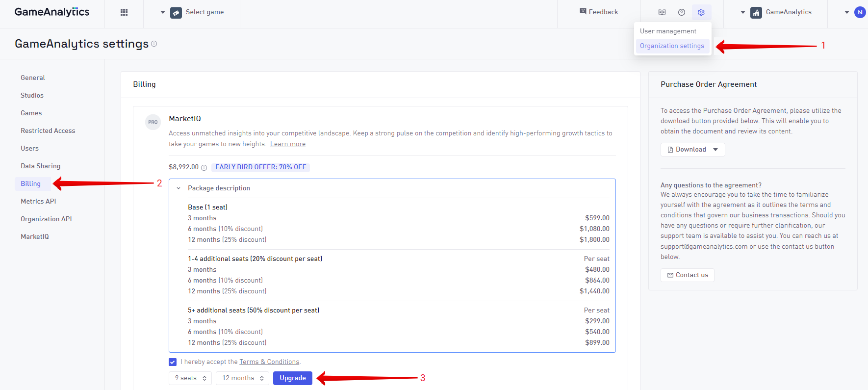Open Organization API in sidebar

click(x=46, y=219)
